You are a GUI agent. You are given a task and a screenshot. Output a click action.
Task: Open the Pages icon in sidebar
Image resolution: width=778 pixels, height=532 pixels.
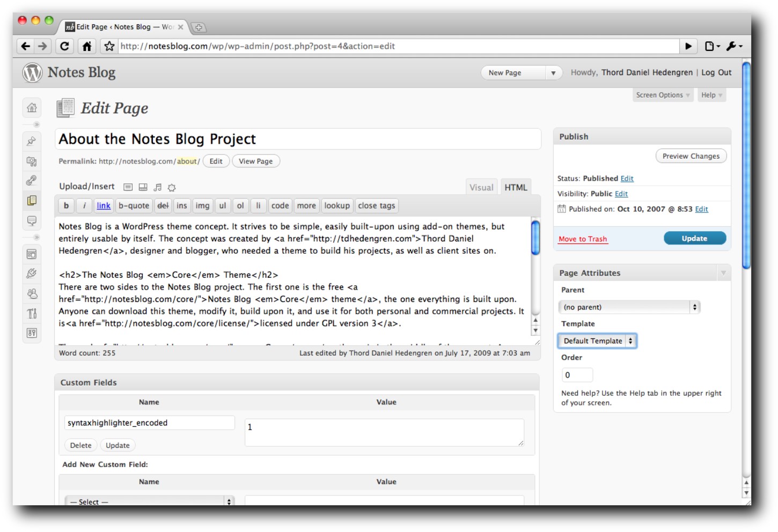32,201
